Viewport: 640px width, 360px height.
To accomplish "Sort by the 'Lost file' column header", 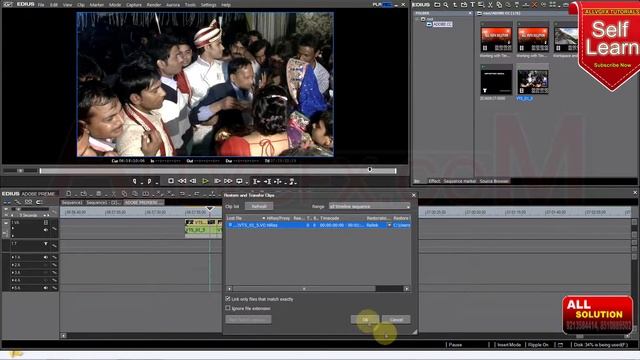I will [246, 218].
